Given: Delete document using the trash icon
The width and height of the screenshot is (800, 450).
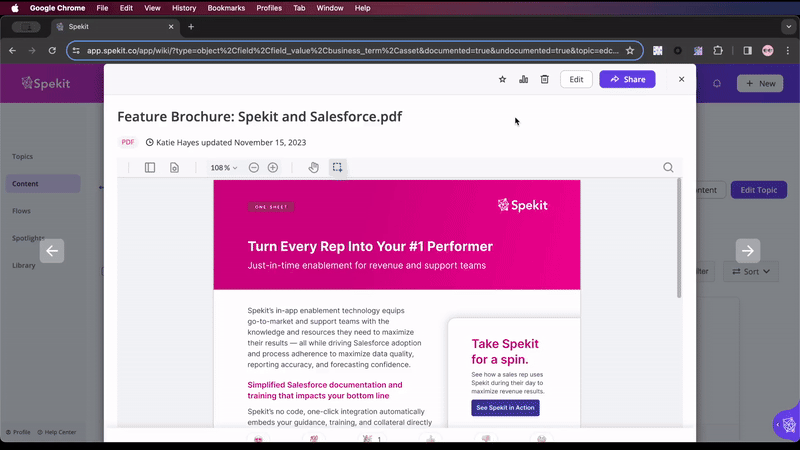Looking at the screenshot, I should 544,79.
